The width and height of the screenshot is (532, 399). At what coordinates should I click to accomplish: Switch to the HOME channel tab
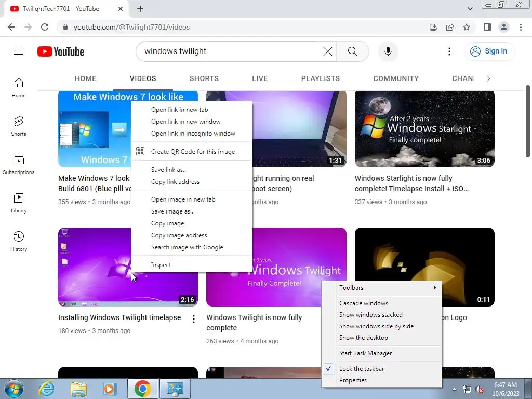tap(86, 79)
